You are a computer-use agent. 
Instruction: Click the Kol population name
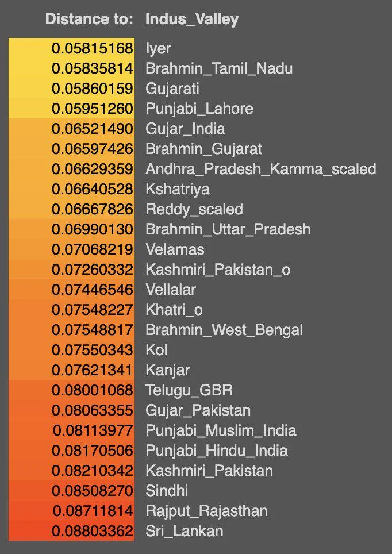(x=157, y=350)
